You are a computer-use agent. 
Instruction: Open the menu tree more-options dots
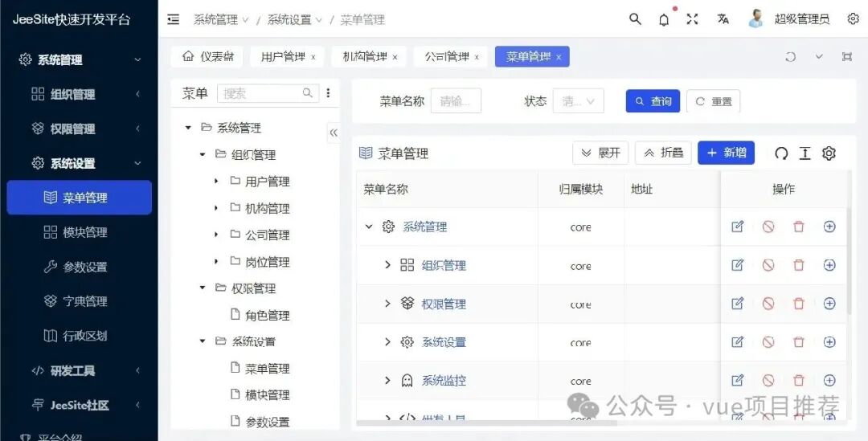[328, 93]
